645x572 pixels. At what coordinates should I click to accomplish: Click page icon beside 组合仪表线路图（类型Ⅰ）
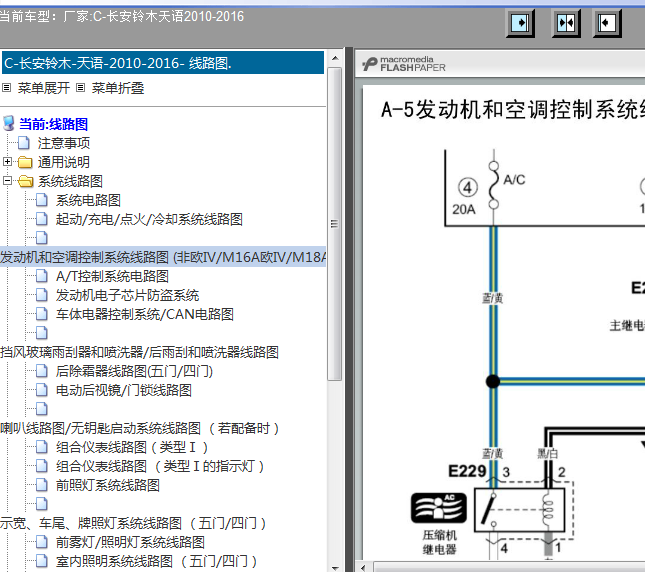coord(42,447)
